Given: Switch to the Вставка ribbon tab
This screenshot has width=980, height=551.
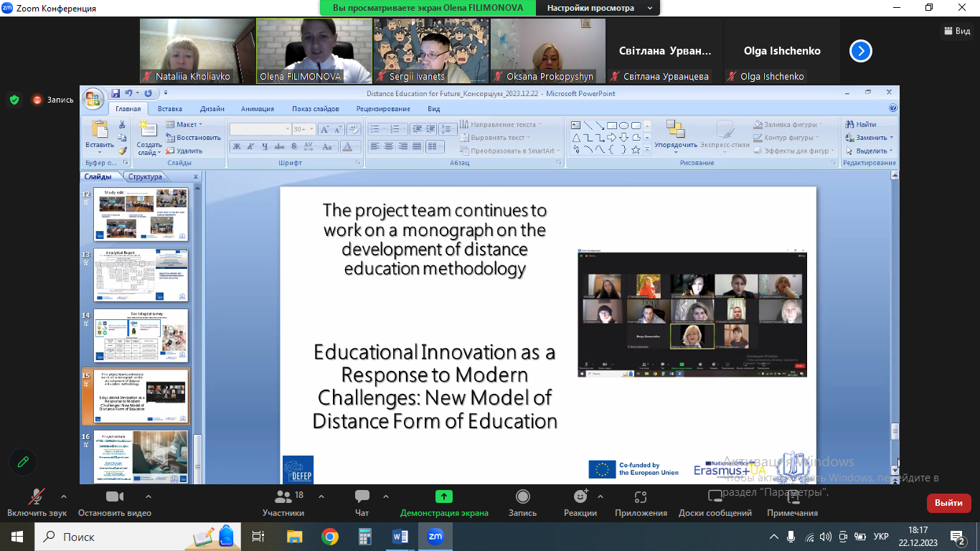Looking at the screenshot, I should pos(170,109).
